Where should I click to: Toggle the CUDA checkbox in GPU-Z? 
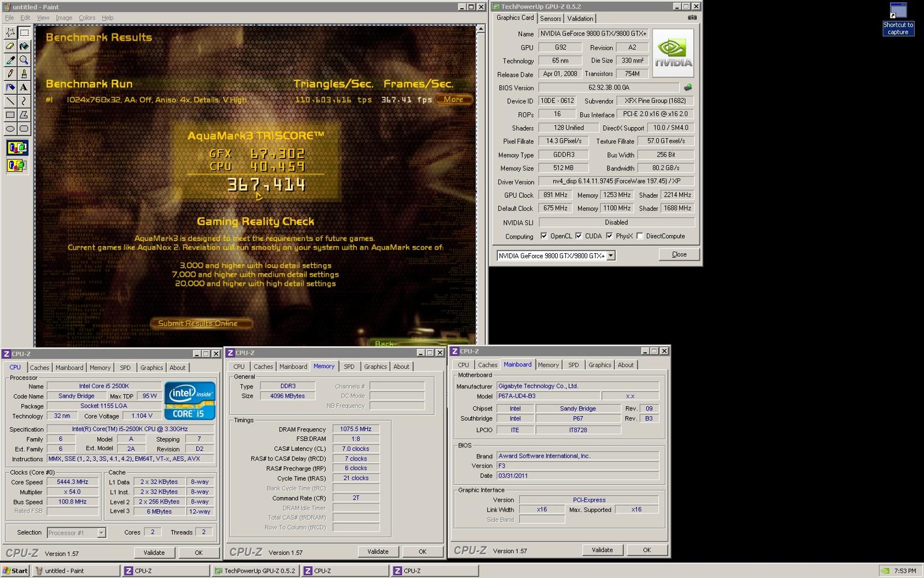coord(578,236)
